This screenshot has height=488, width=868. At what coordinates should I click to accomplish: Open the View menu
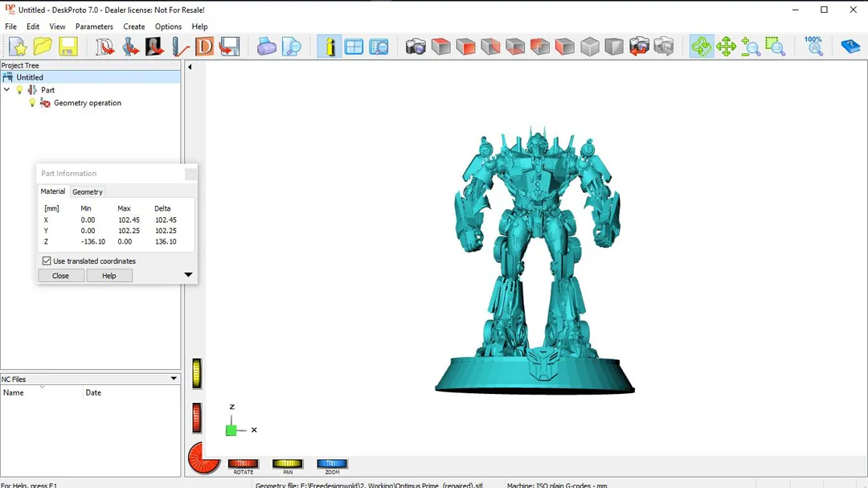click(57, 27)
